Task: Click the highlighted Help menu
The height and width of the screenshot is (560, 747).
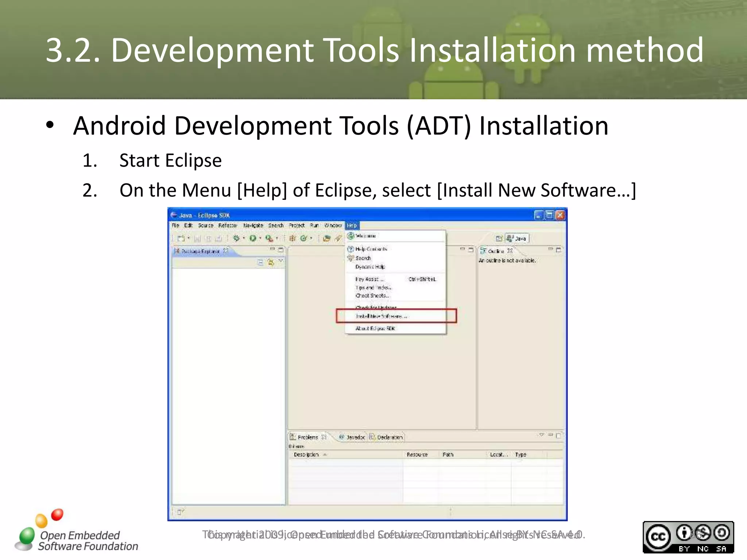Action: tap(352, 225)
